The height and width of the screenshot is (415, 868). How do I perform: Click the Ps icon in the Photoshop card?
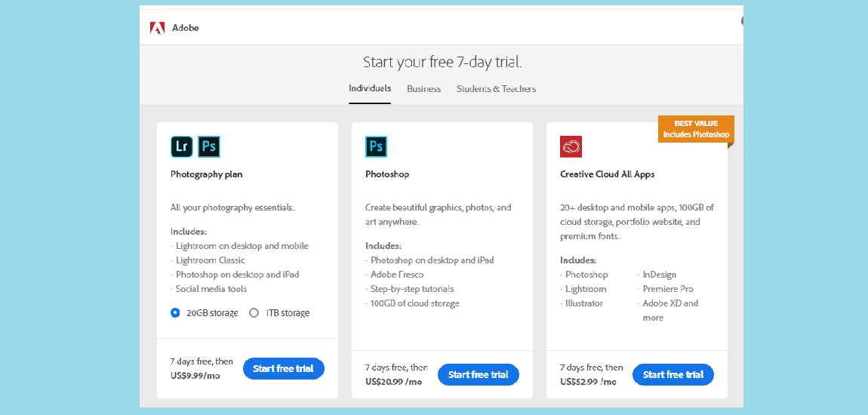(376, 146)
